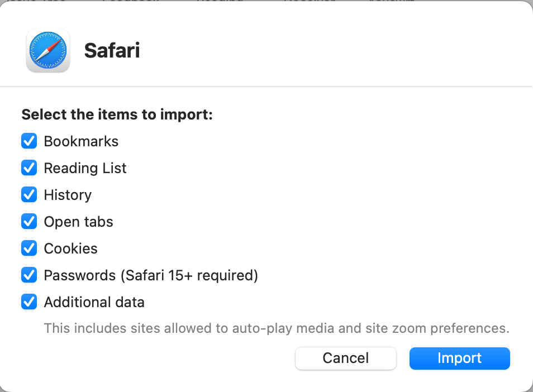Uncheck the Bookmarks checkbox

[28, 141]
